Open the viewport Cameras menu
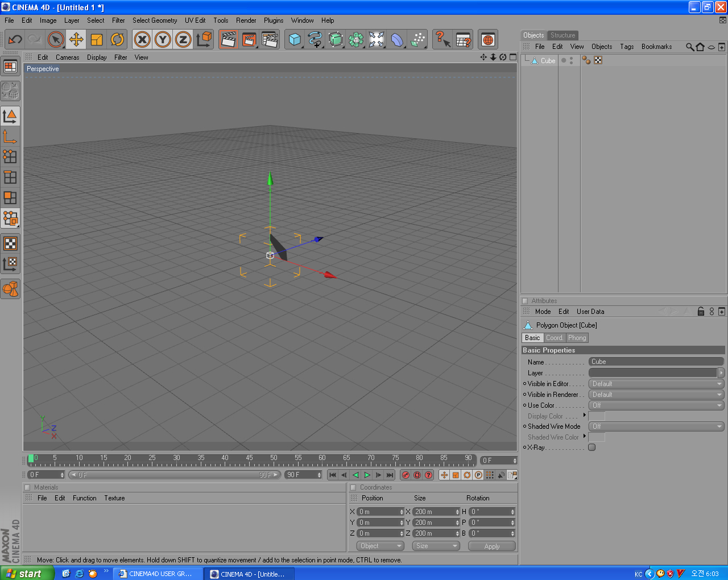Screen dimensions: 728x580 (68, 57)
